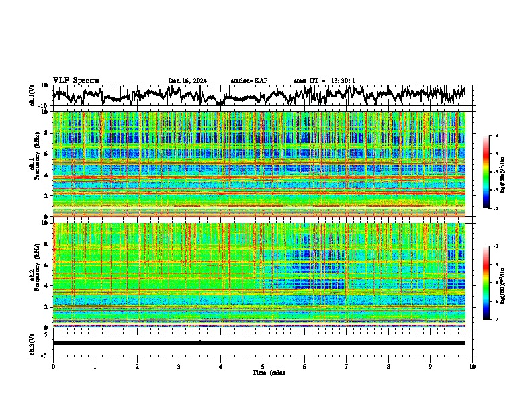Click the 4 kHz tick on ch.2 spectrogram axis
The image size is (532, 411).
tap(46, 286)
